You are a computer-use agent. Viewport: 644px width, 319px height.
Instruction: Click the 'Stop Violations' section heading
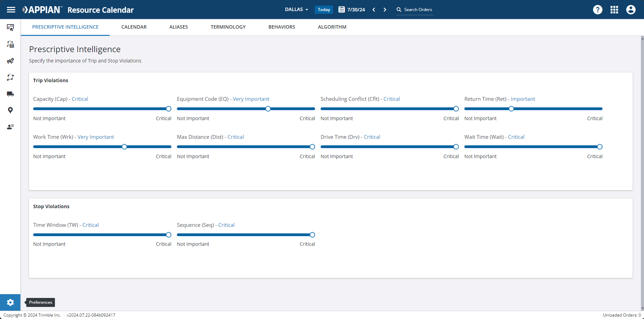[51, 206]
